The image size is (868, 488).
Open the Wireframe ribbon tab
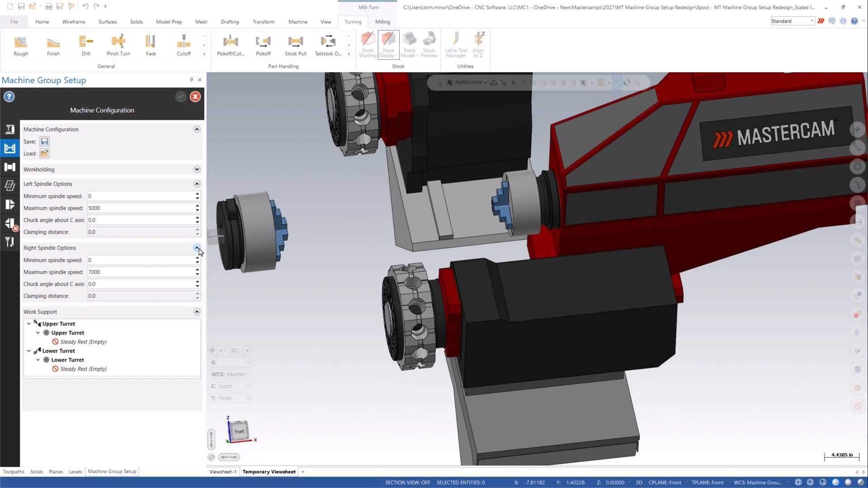(x=74, y=22)
